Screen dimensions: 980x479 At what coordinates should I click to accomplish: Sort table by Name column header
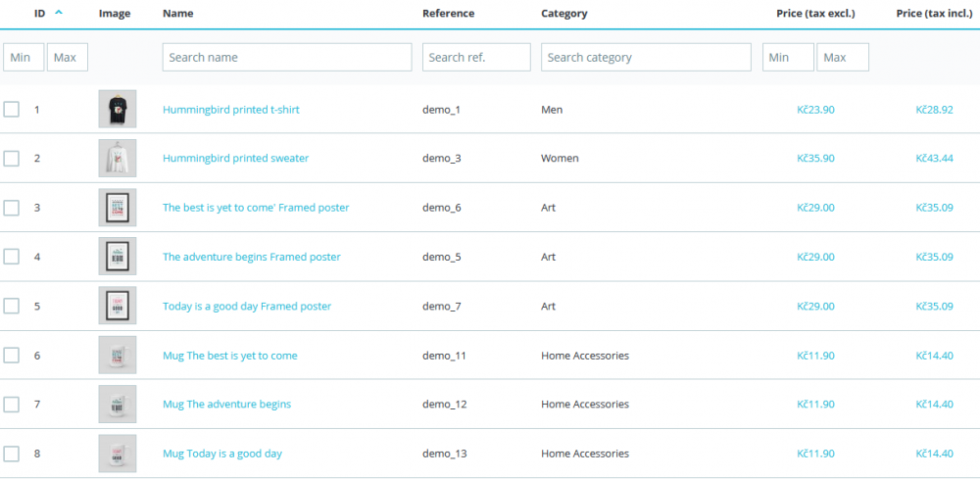pyautogui.click(x=178, y=13)
